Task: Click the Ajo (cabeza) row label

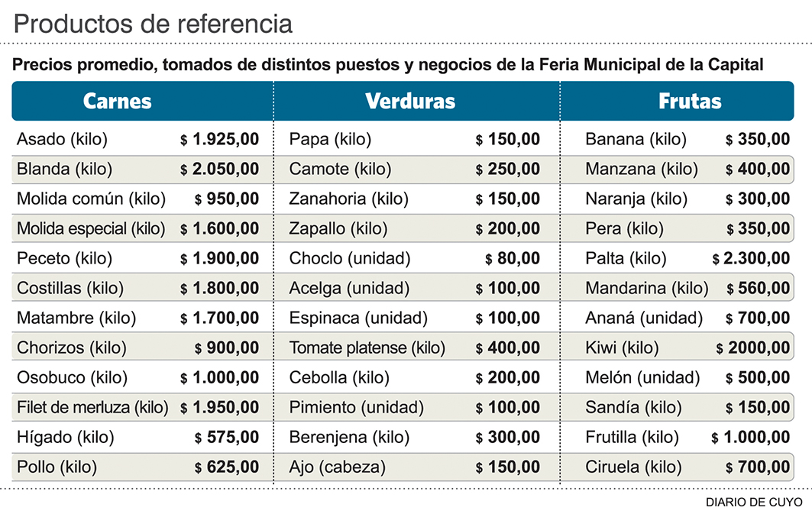Action: [337, 467]
